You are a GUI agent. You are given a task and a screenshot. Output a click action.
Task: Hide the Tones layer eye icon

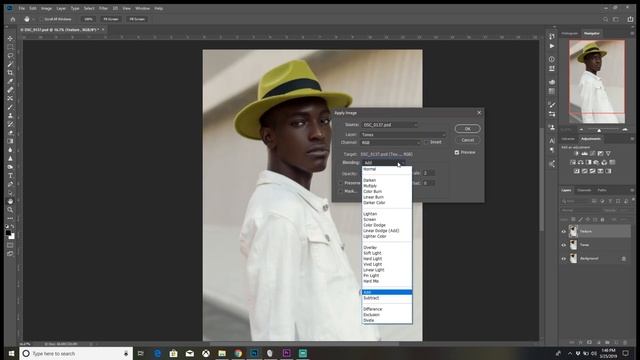(564, 245)
